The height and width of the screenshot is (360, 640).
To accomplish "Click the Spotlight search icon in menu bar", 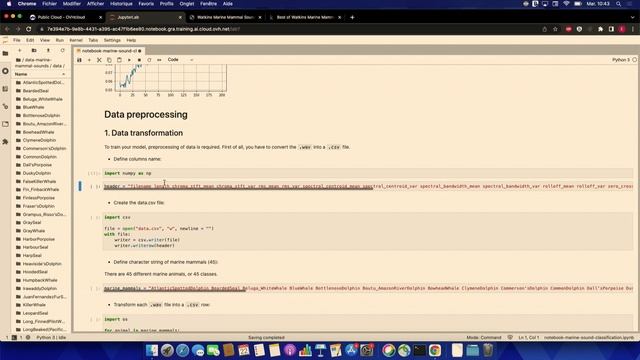I will (x=619, y=4).
